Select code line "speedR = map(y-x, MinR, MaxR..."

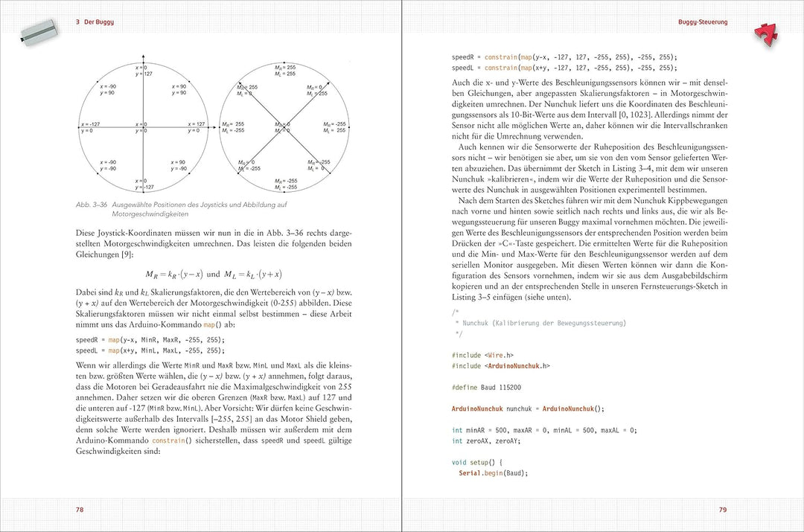pos(150,340)
